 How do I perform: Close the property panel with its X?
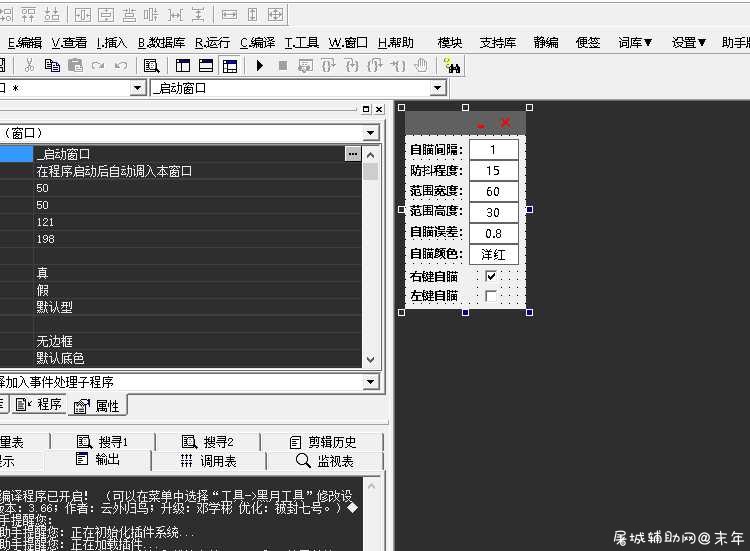point(379,109)
